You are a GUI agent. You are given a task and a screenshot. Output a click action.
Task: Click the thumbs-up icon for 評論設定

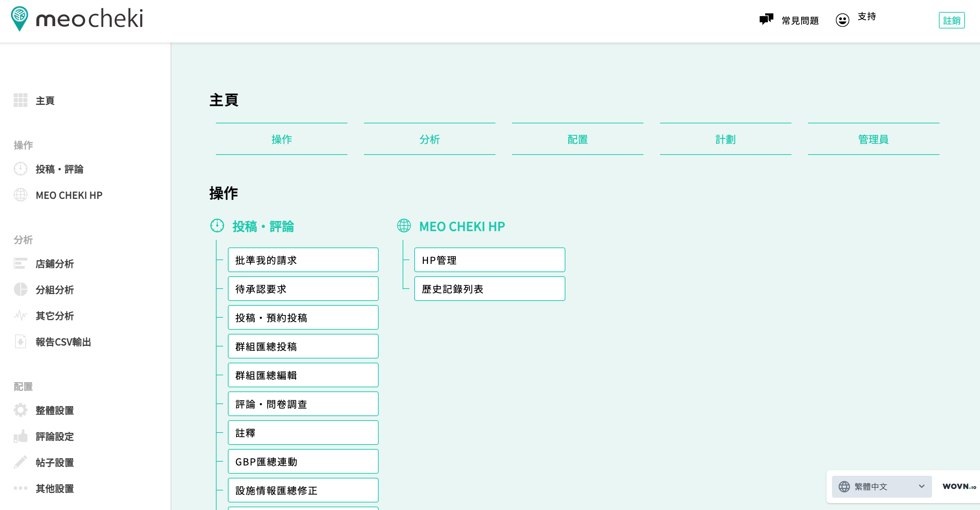(x=21, y=436)
